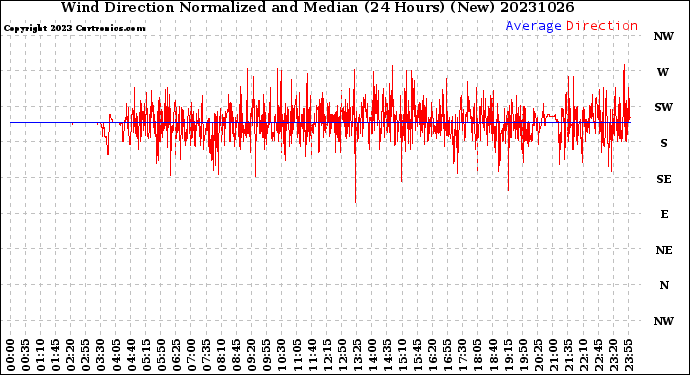The image size is (690, 375).
Task: Click the 23:55 time axis label
Action: click(x=629, y=355)
